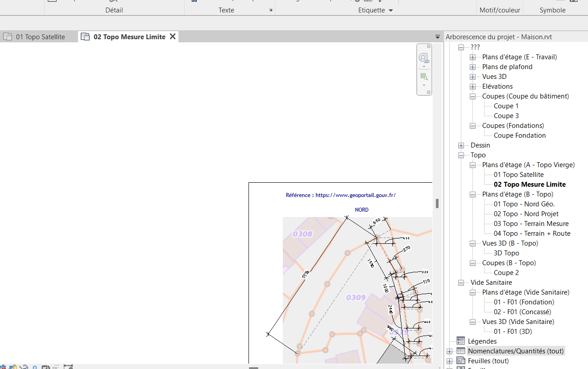Click the 01 Topo Satellite tab view icon
588x369 pixels.
(8, 37)
